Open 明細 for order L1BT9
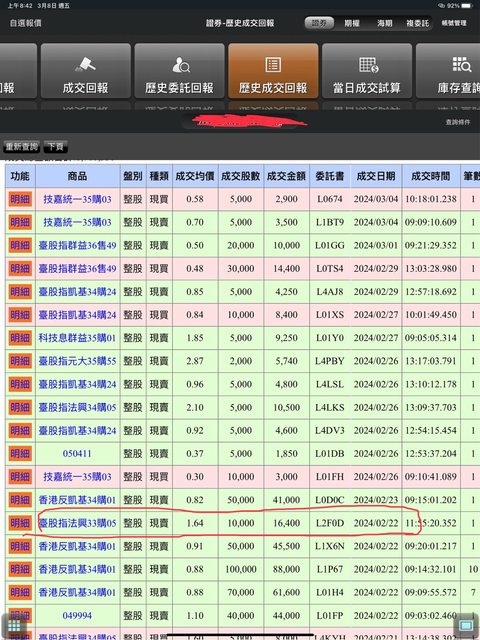The height and width of the screenshot is (640, 480). click(20, 222)
